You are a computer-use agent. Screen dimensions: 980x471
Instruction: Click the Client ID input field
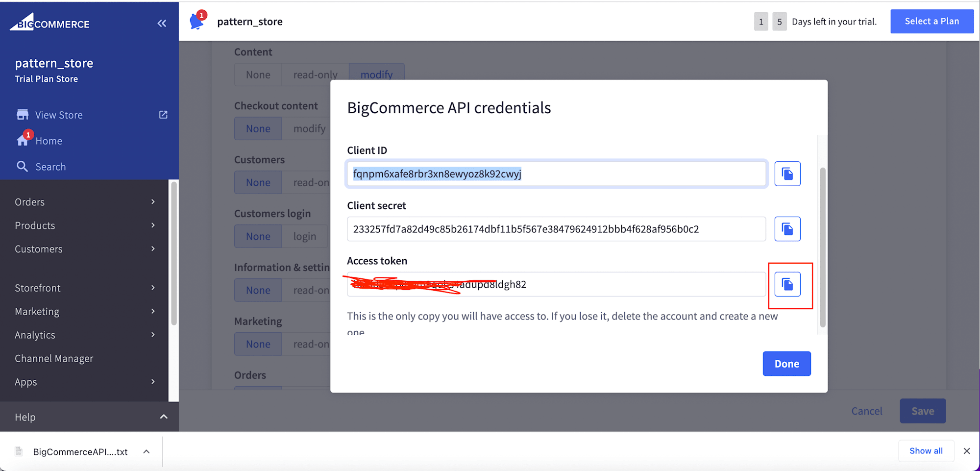[556, 174]
